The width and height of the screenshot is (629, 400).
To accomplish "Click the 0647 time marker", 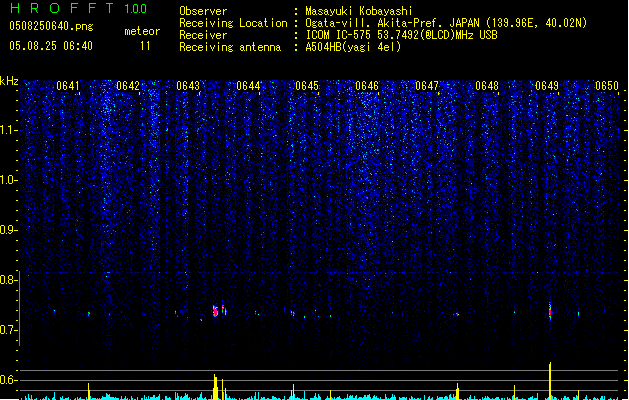I will (427, 86).
